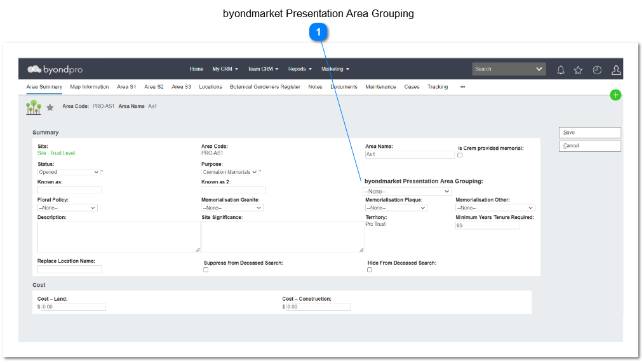Image resolution: width=644 pixels, height=363 pixels.
Task: Show more tabs via ellipsis icon
Action: click(x=463, y=87)
